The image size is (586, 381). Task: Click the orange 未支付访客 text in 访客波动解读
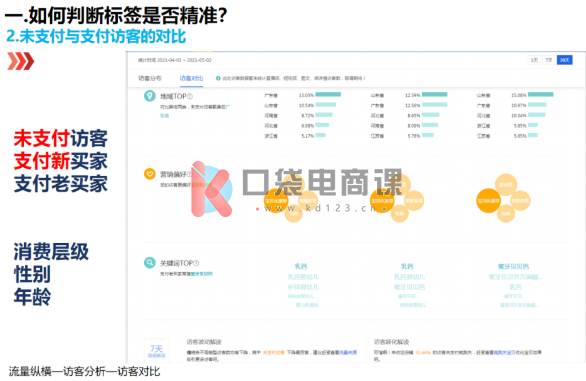[x=274, y=352]
